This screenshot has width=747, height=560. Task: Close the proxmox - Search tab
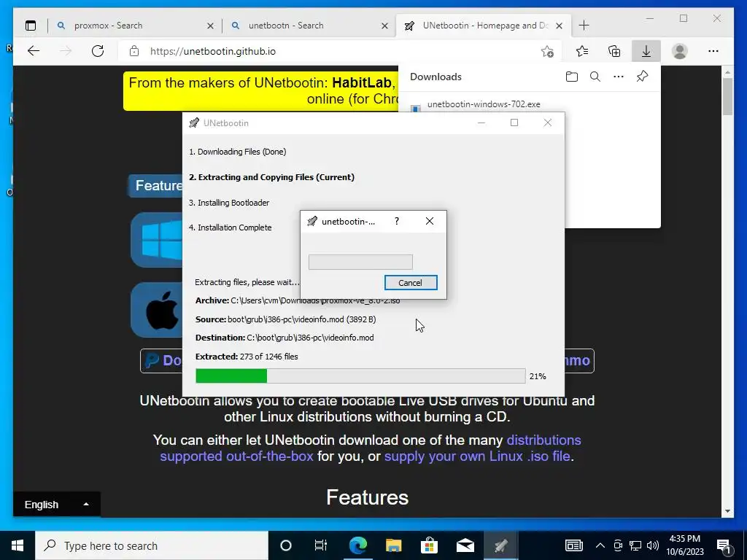pyautogui.click(x=210, y=26)
